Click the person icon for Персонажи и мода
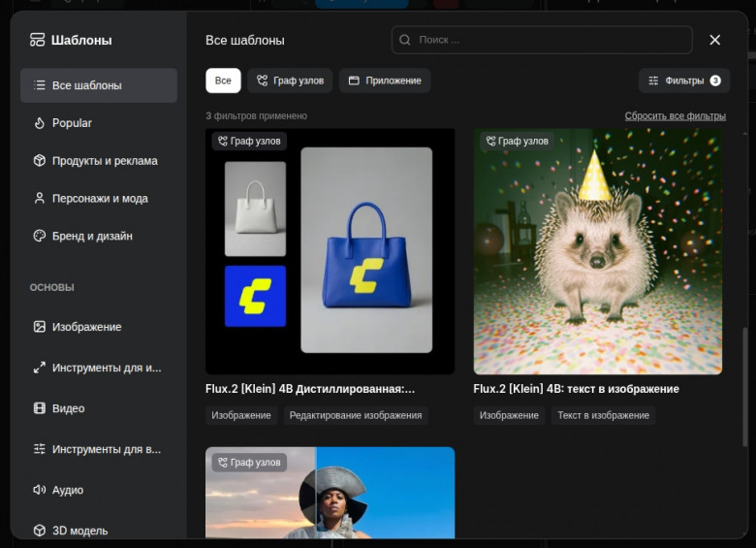This screenshot has height=548, width=756. (x=39, y=198)
